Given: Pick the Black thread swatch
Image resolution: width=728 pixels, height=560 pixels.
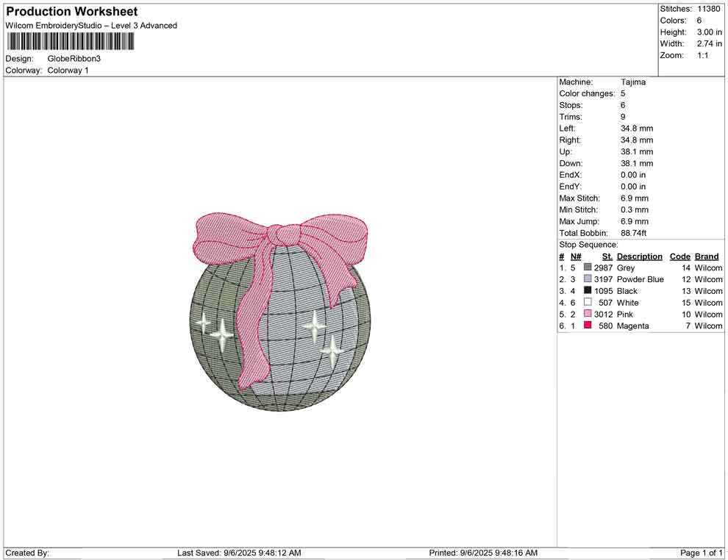Looking at the screenshot, I should (588, 291).
